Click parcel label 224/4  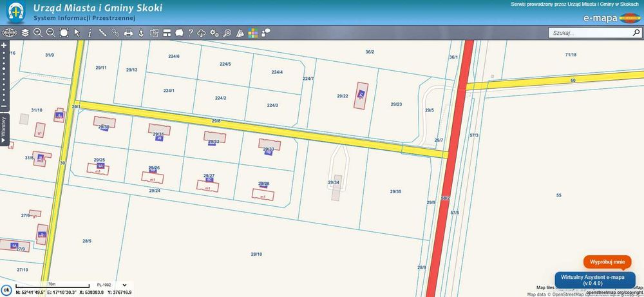point(277,72)
